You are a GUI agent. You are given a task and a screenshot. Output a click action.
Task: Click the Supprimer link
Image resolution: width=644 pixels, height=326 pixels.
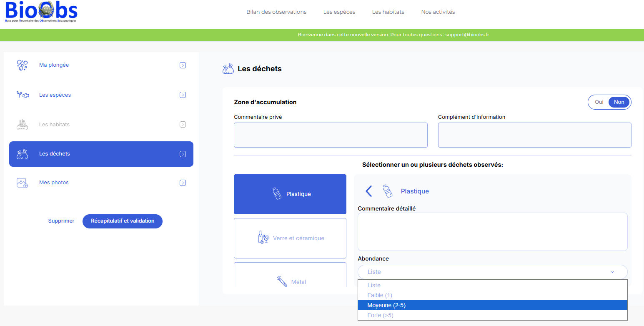coord(61,221)
